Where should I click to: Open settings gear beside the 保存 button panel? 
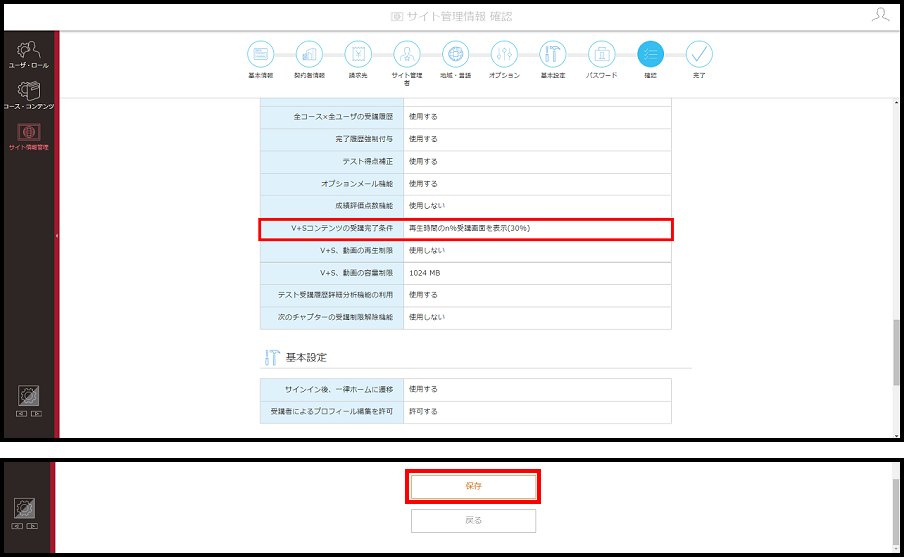(x=24, y=508)
